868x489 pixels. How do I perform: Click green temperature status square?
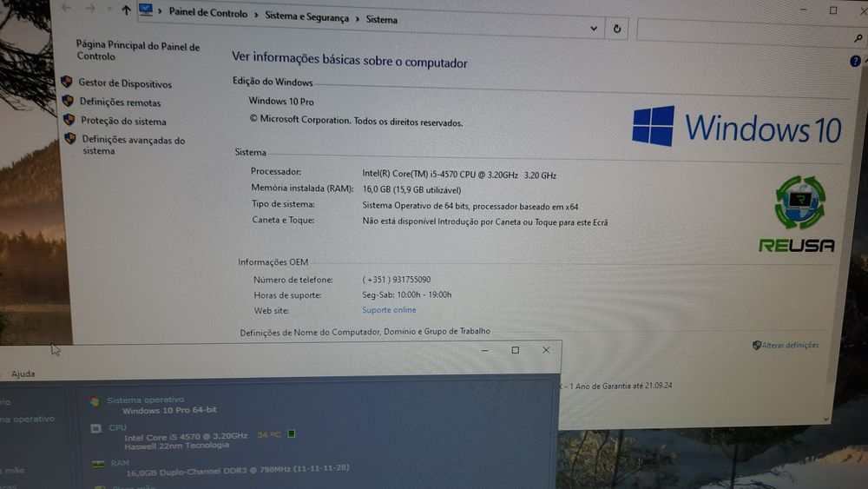[291, 434]
